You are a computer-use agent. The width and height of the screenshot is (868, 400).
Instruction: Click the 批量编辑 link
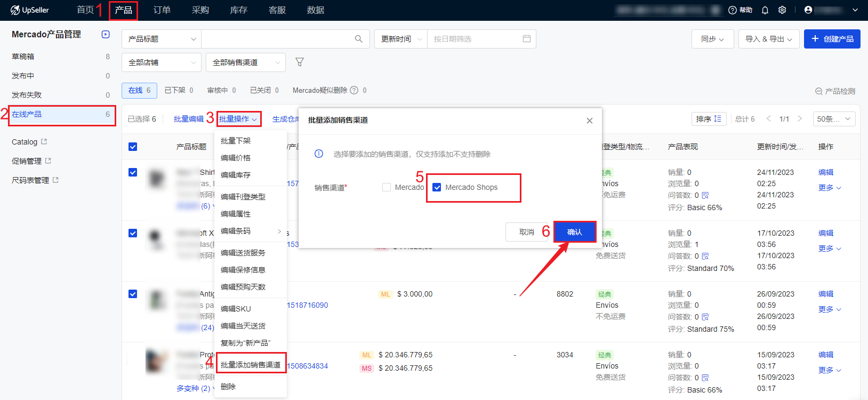click(189, 119)
